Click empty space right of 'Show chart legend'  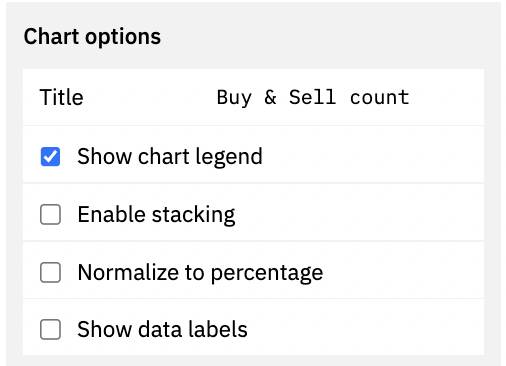(x=372, y=156)
